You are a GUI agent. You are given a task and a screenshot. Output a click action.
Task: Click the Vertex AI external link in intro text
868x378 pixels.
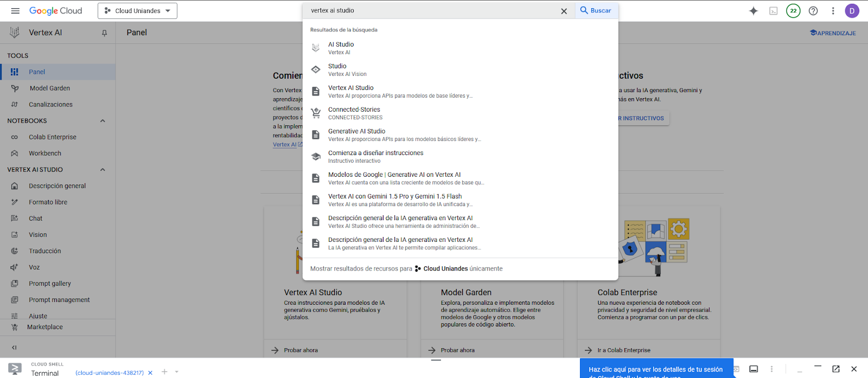point(288,144)
